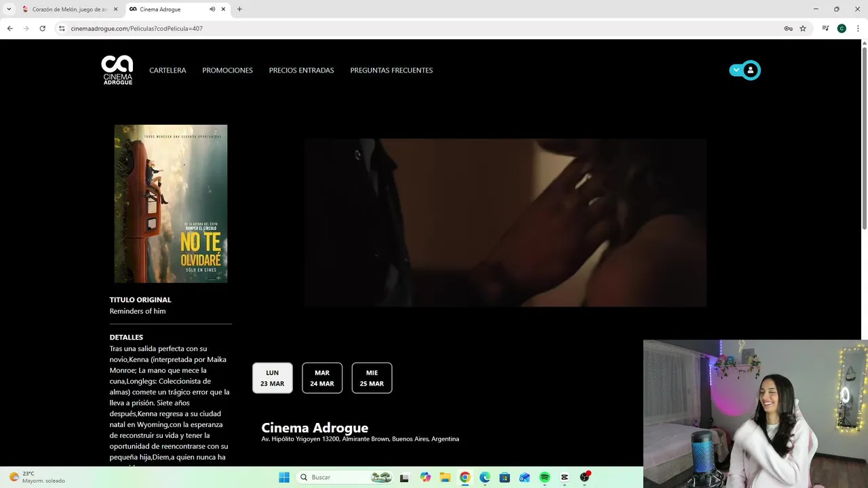This screenshot has height=488, width=868.
Task: Click the address bar URL field
Action: pos(420,28)
